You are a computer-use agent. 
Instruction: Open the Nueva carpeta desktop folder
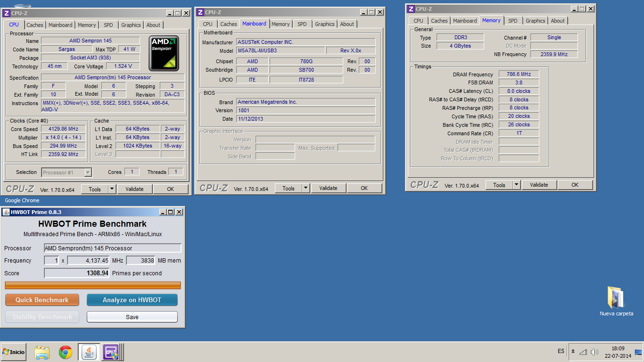pyautogui.click(x=616, y=302)
